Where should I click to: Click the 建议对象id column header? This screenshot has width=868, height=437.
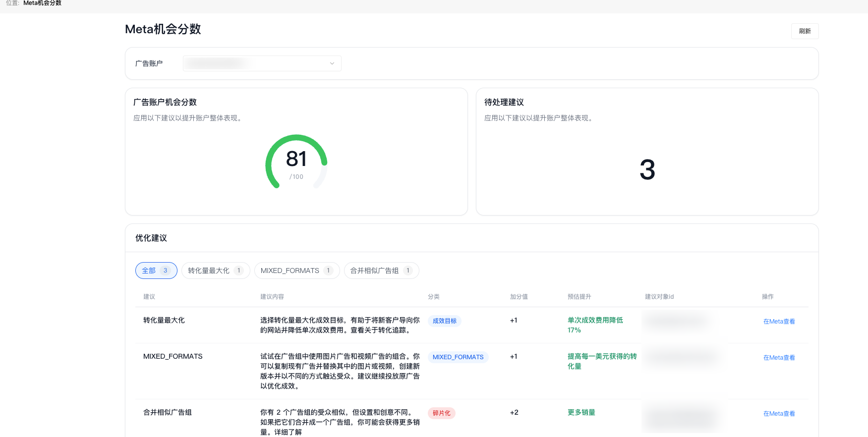pos(659,297)
